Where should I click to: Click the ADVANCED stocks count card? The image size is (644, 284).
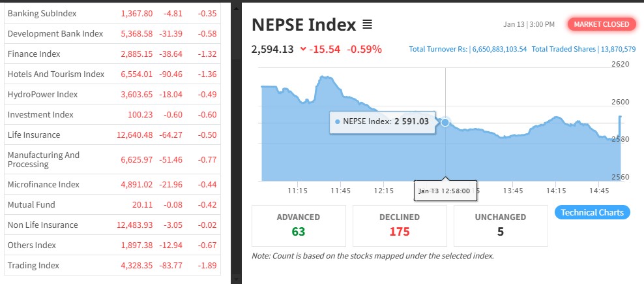[x=298, y=225]
